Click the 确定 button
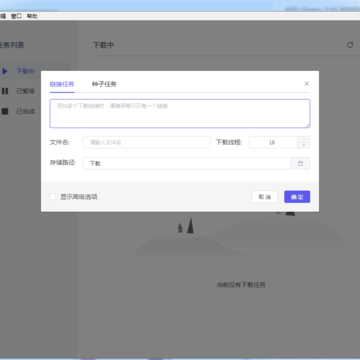This screenshot has width=360, height=360. (x=297, y=197)
